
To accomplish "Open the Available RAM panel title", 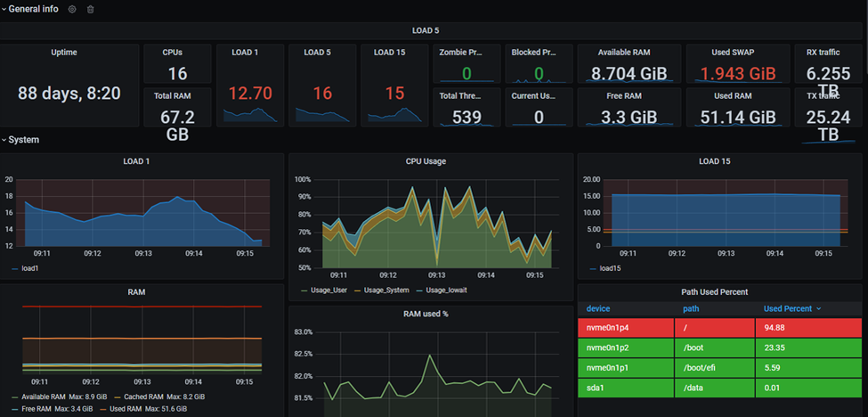I will [x=624, y=53].
